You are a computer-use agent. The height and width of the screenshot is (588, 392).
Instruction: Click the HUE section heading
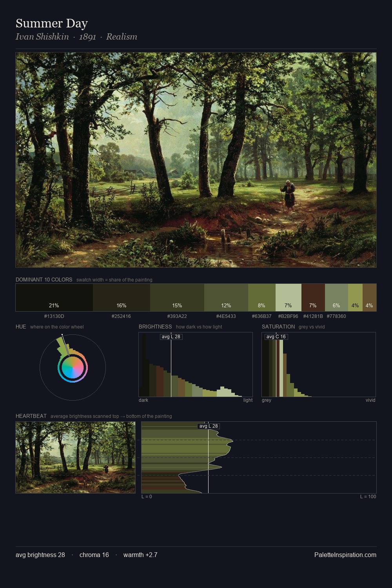pyautogui.click(x=21, y=327)
